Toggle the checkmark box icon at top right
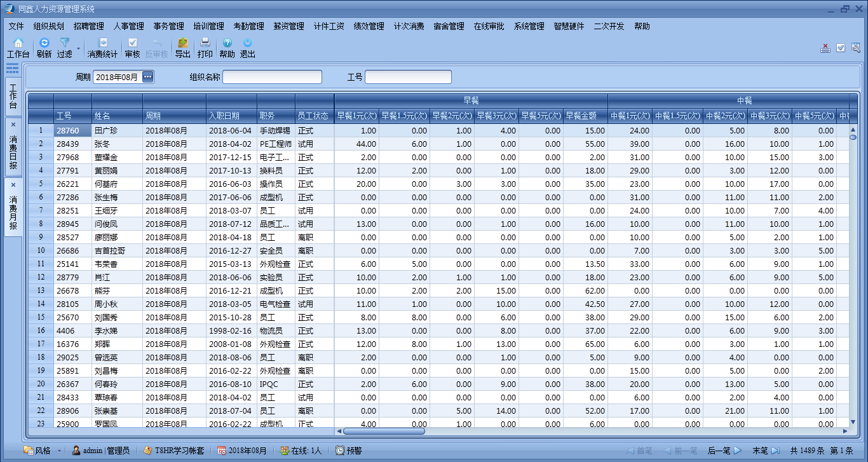The height and width of the screenshot is (462, 868). 841,48
